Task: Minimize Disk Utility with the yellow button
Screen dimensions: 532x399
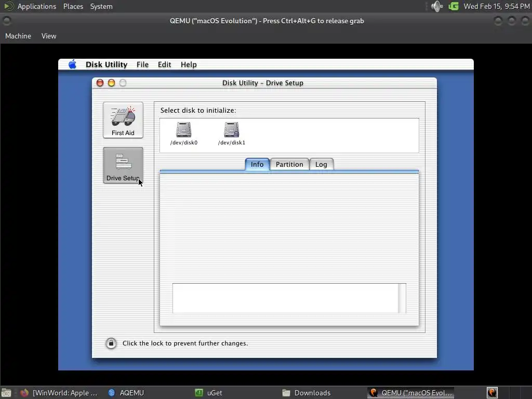Action: click(x=111, y=83)
